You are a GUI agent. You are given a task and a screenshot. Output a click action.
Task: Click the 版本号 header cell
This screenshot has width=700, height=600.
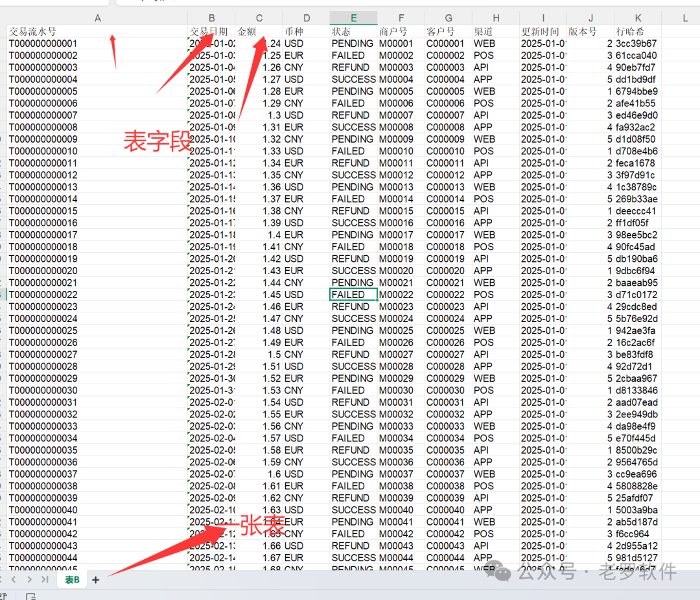pos(590,31)
